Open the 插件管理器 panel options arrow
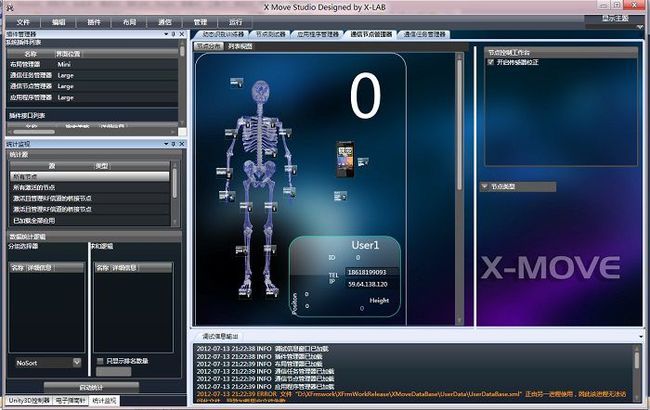Image resolution: width=650 pixels, height=410 pixels. [166, 34]
